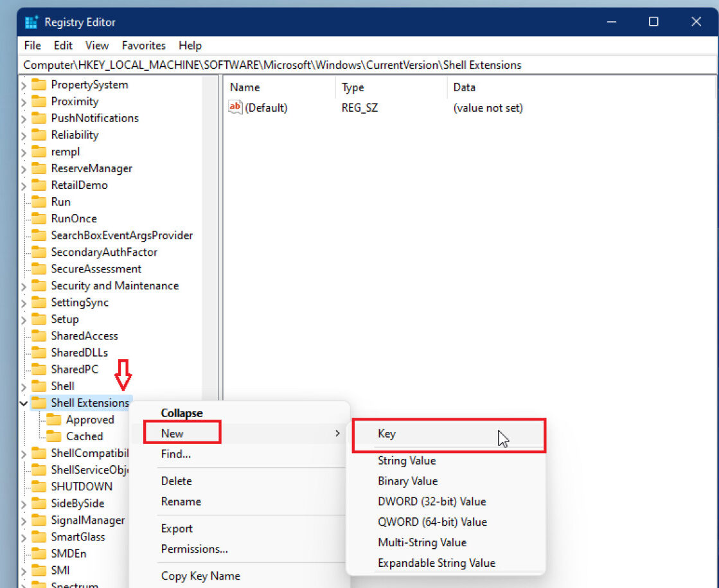
Task: Click the SmartGlass folder icon
Action: tap(39, 537)
